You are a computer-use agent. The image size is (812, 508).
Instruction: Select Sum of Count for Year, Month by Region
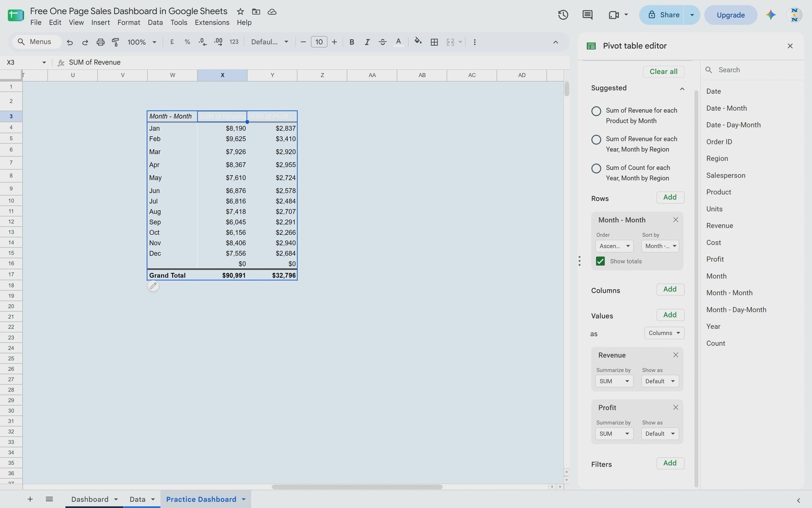[596, 168]
